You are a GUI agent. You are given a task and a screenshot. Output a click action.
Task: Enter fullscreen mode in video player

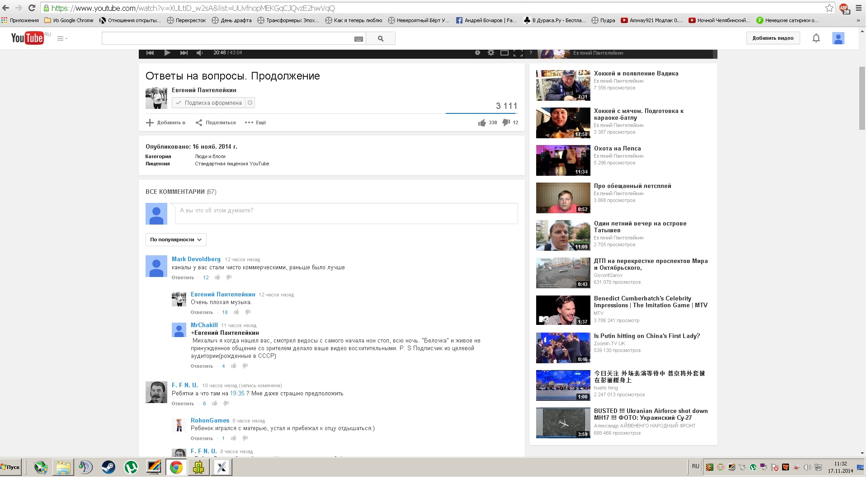click(x=518, y=53)
